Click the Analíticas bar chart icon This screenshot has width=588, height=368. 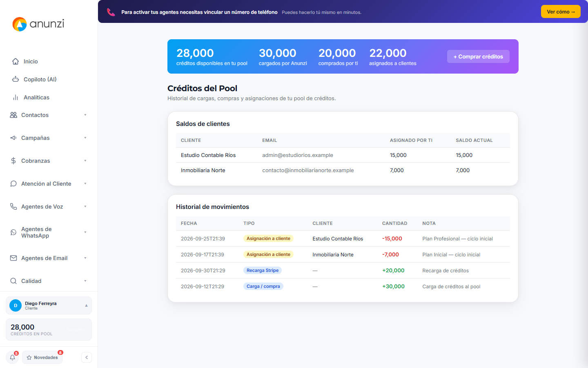[16, 97]
